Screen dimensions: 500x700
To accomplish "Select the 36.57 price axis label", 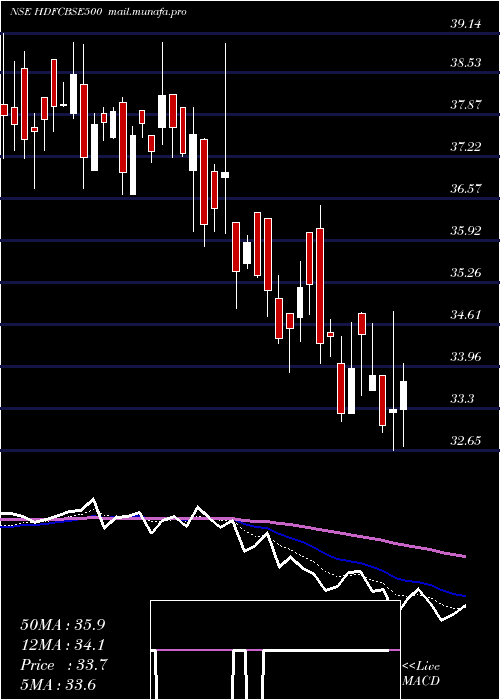I will (466, 188).
